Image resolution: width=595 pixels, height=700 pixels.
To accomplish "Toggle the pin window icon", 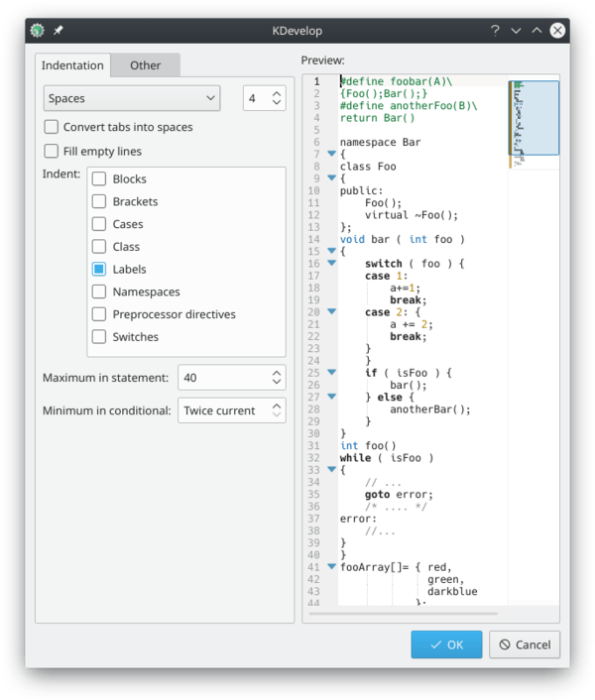I will click(59, 31).
